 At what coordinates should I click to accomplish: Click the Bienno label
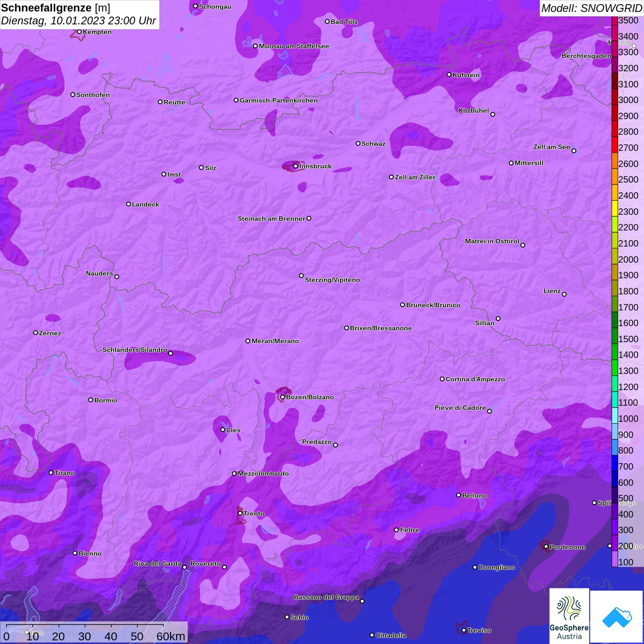tap(90, 553)
